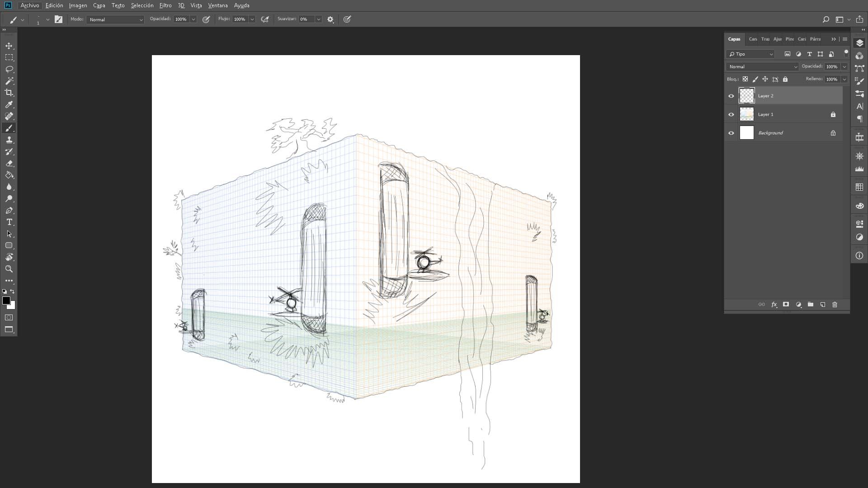The height and width of the screenshot is (488, 868).
Task: Open Flujo dropdown arrow
Action: (252, 19)
